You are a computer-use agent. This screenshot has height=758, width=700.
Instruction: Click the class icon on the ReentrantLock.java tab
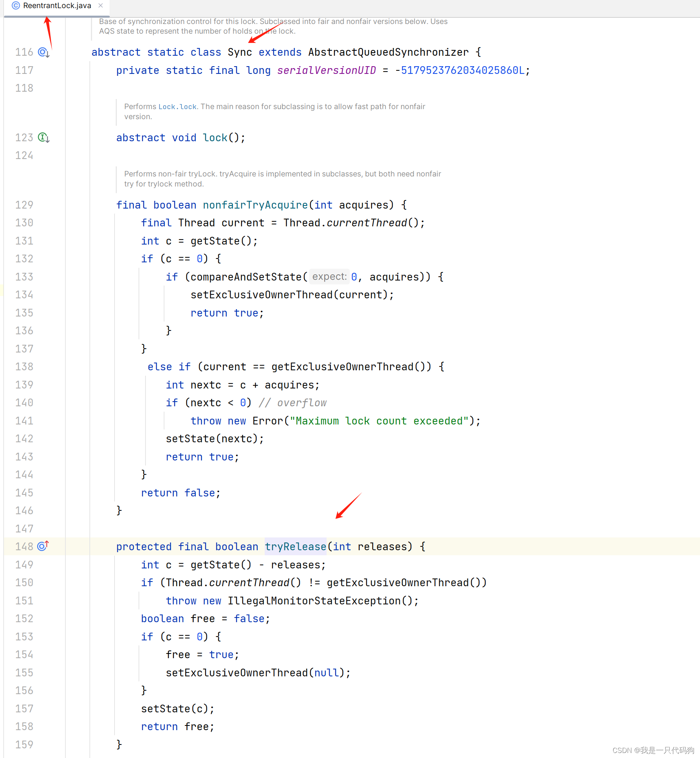(15, 5)
